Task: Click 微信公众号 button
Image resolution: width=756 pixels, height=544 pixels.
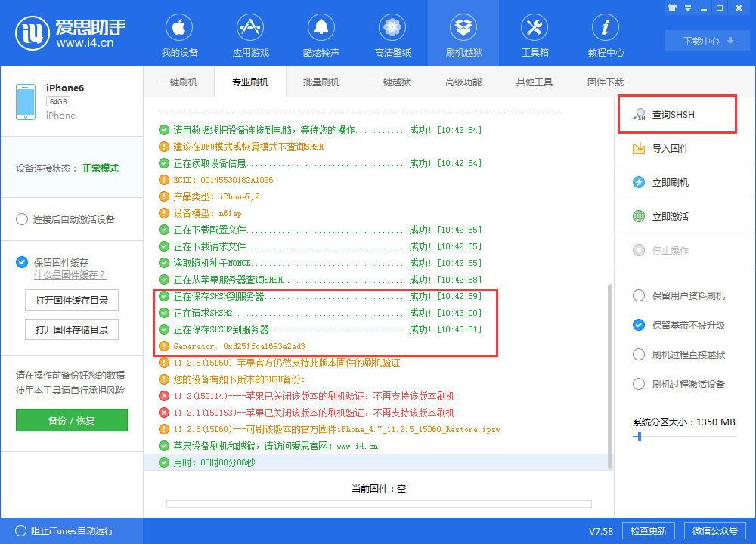Action: 715,530
